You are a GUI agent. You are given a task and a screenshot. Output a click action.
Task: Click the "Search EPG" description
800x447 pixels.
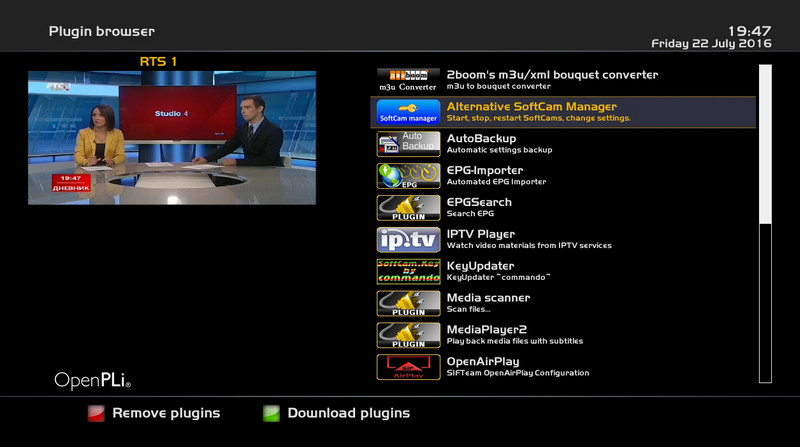pyautogui.click(x=470, y=214)
